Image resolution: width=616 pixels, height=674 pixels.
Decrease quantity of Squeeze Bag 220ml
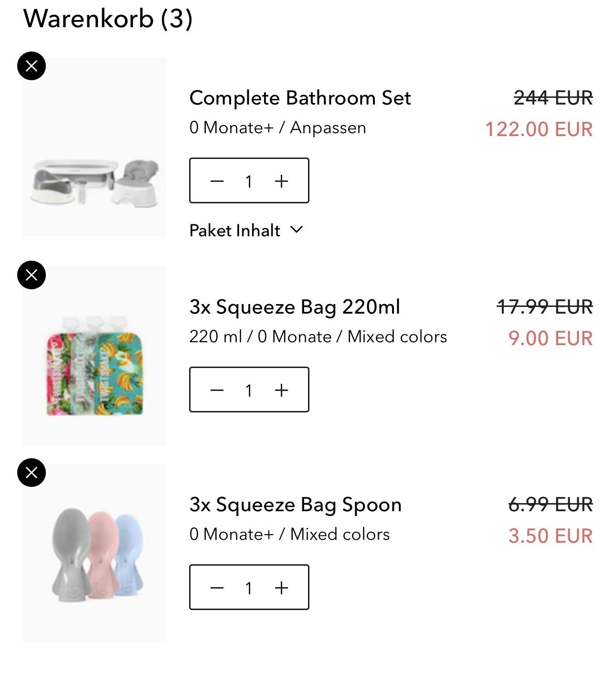217,390
